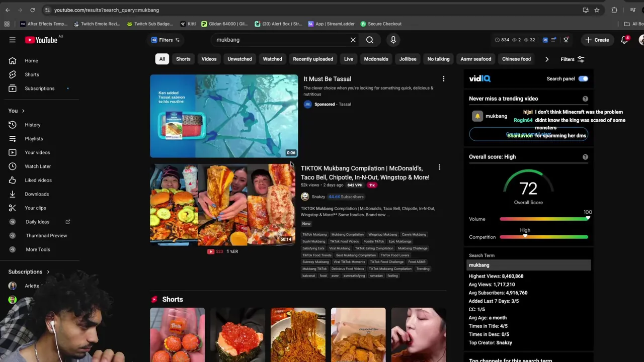Select the Live filter chip

[349, 59]
